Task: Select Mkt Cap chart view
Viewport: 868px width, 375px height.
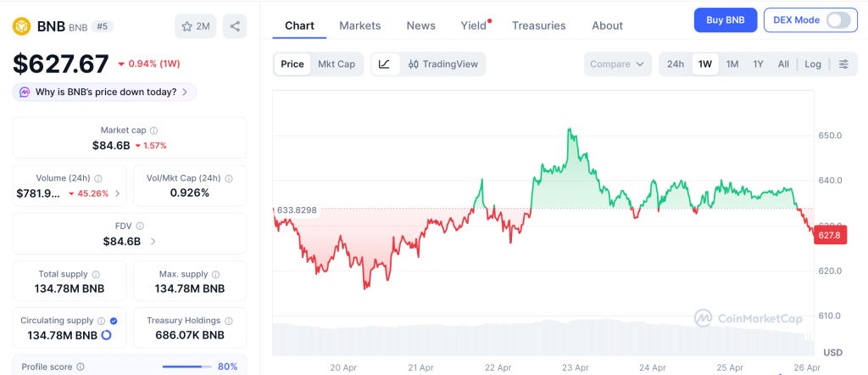Action: coord(336,64)
